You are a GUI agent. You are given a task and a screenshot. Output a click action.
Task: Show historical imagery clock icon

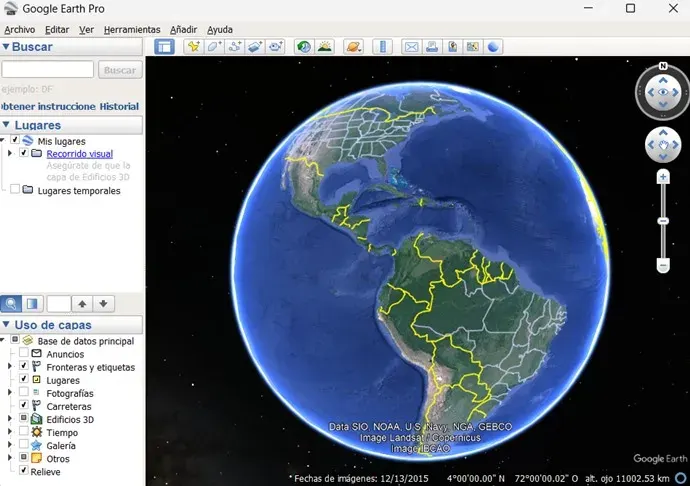click(x=304, y=47)
